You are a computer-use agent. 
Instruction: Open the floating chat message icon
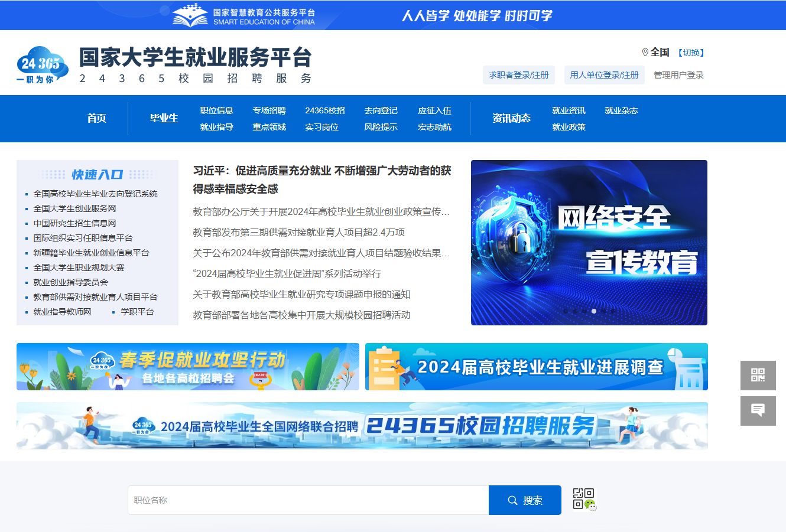(x=758, y=410)
